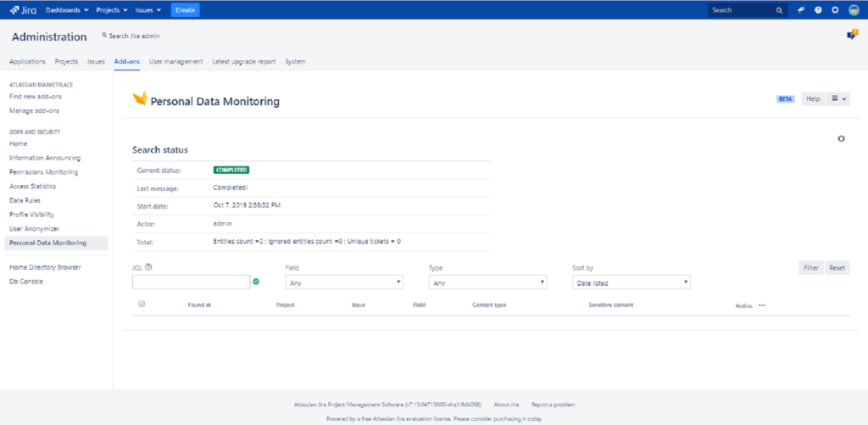Click the Sensitive content column header
868x425 pixels.
coord(611,305)
